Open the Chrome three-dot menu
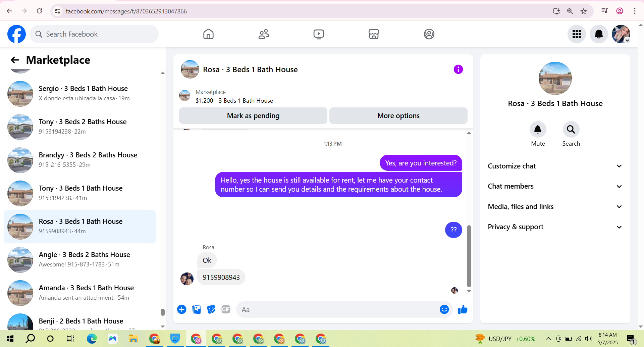Viewport: 644px width, 347px height. click(x=635, y=11)
